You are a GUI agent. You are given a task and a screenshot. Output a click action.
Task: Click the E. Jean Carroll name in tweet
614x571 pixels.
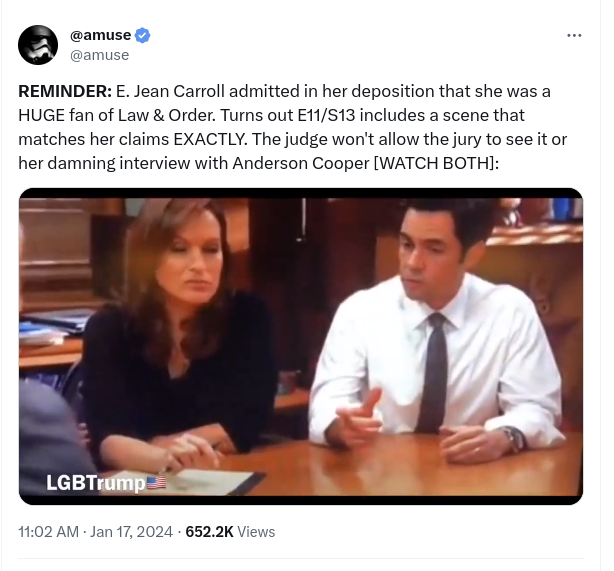tap(170, 91)
